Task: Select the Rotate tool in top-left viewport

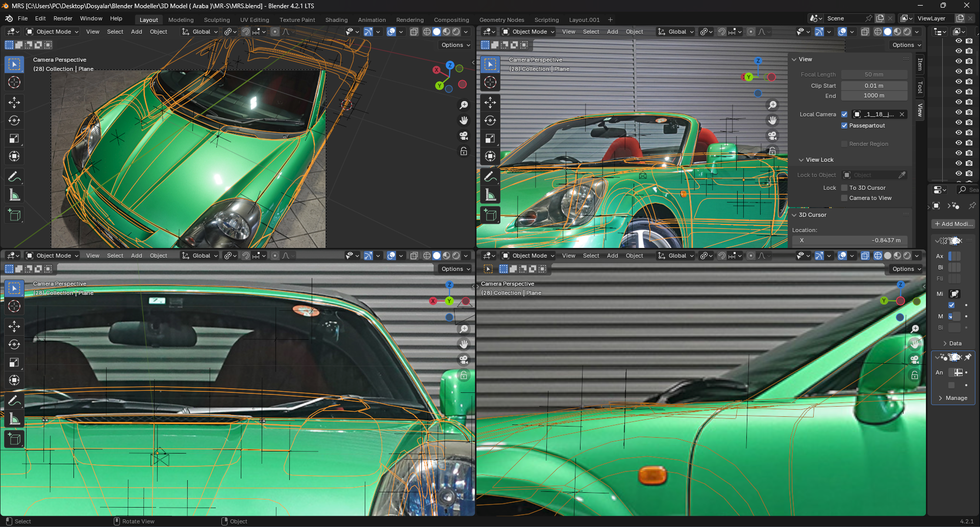Action: click(x=14, y=121)
